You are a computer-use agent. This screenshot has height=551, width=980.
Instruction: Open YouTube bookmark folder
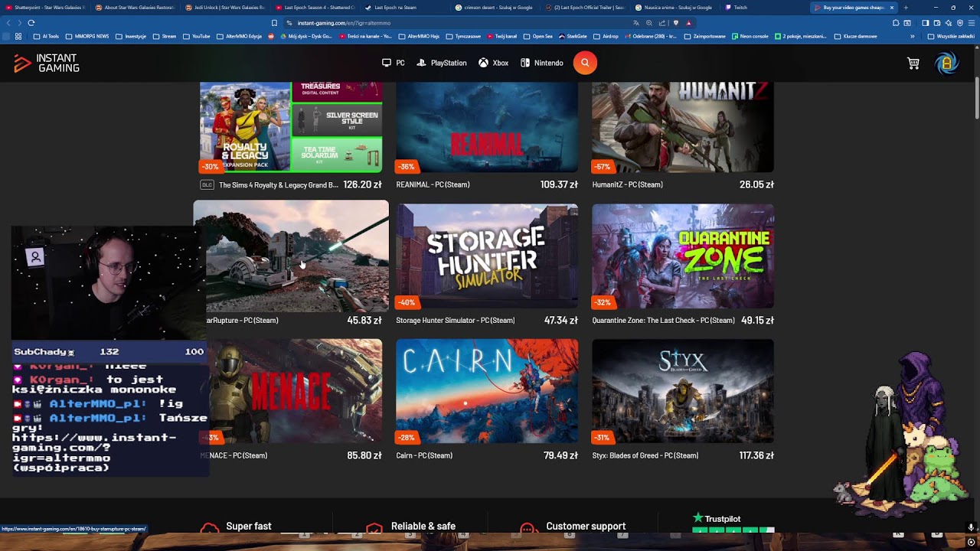point(196,36)
